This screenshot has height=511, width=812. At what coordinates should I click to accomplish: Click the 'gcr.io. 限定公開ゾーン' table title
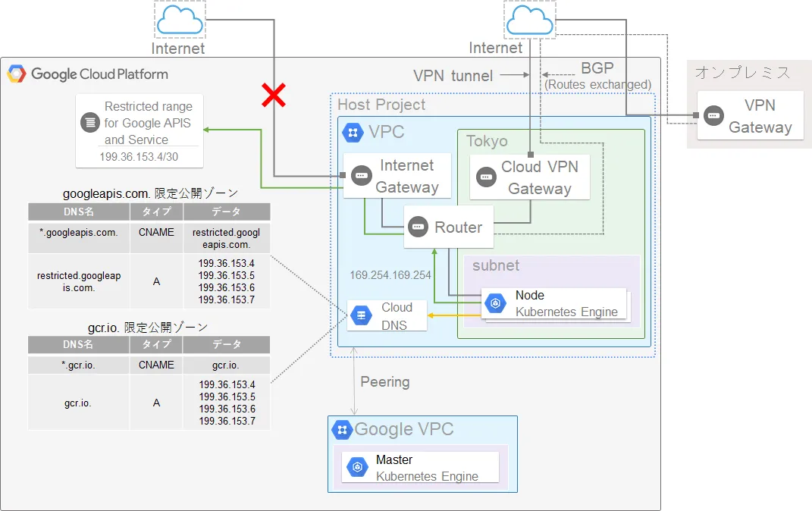tap(148, 328)
